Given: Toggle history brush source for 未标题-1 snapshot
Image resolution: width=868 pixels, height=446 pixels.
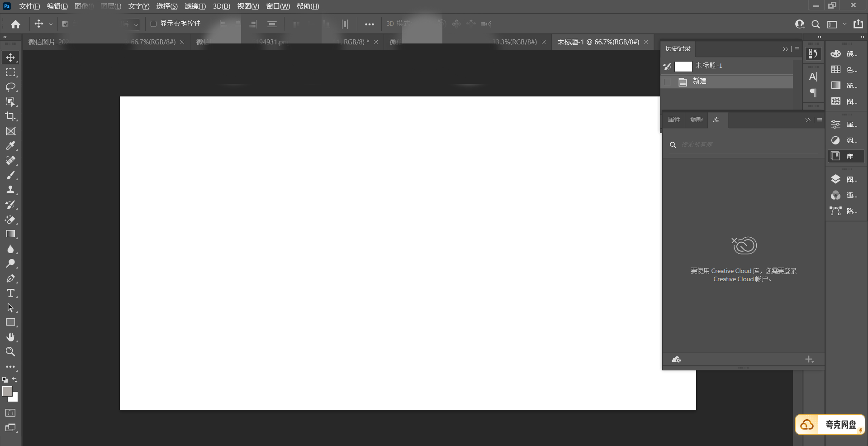Looking at the screenshot, I should 667,67.
